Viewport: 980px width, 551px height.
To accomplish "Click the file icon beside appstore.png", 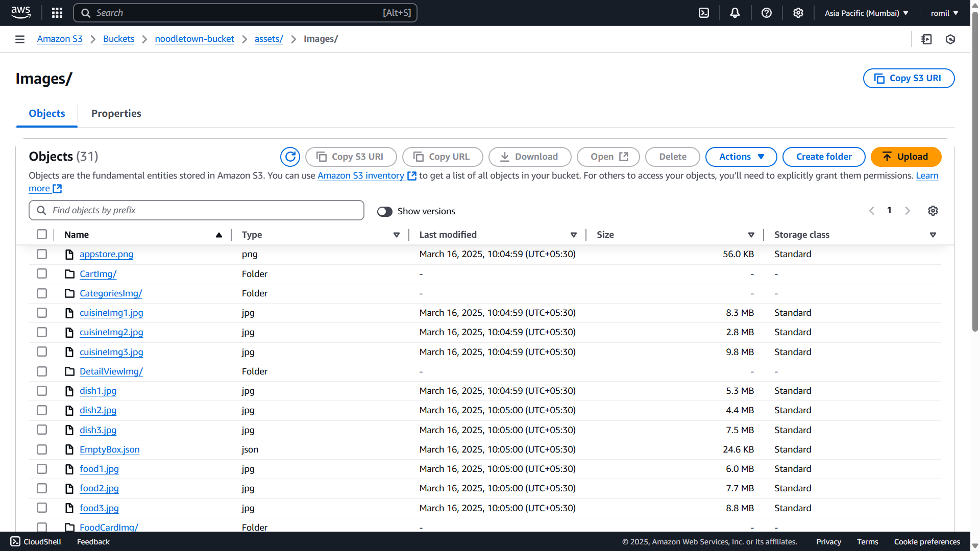I will click(x=69, y=254).
